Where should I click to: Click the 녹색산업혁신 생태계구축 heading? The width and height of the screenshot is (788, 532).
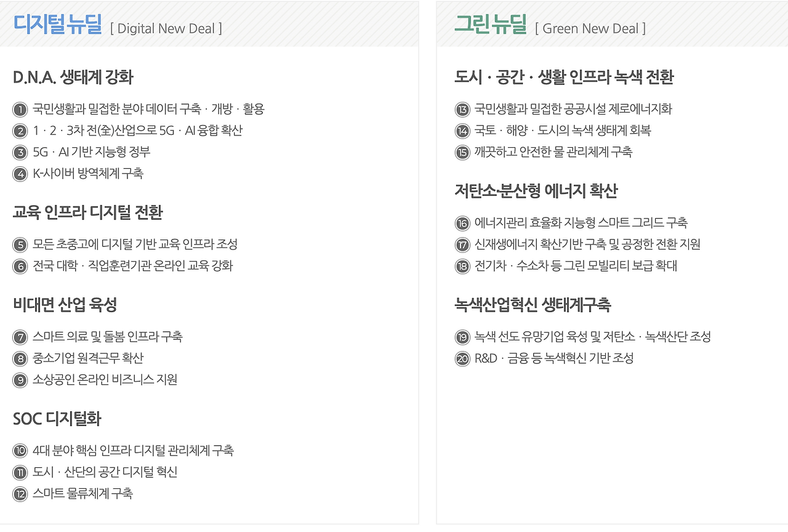tap(533, 305)
